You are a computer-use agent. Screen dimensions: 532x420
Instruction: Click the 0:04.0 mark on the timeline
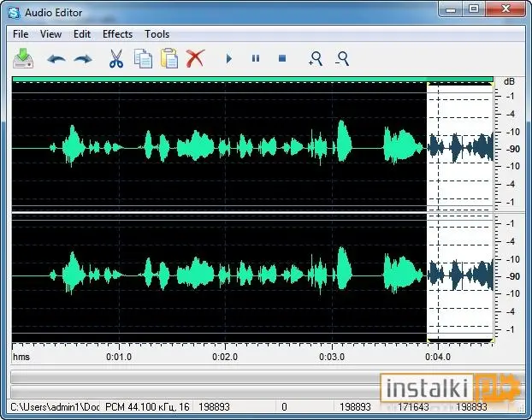[x=438, y=357]
